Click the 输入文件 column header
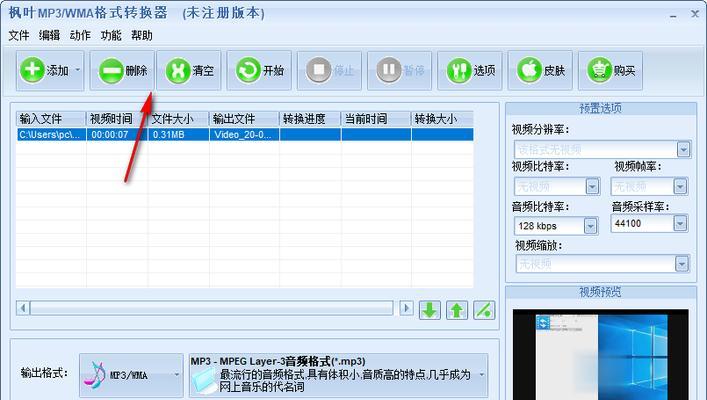Screen dimensions: 707x400 (x=51, y=119)
